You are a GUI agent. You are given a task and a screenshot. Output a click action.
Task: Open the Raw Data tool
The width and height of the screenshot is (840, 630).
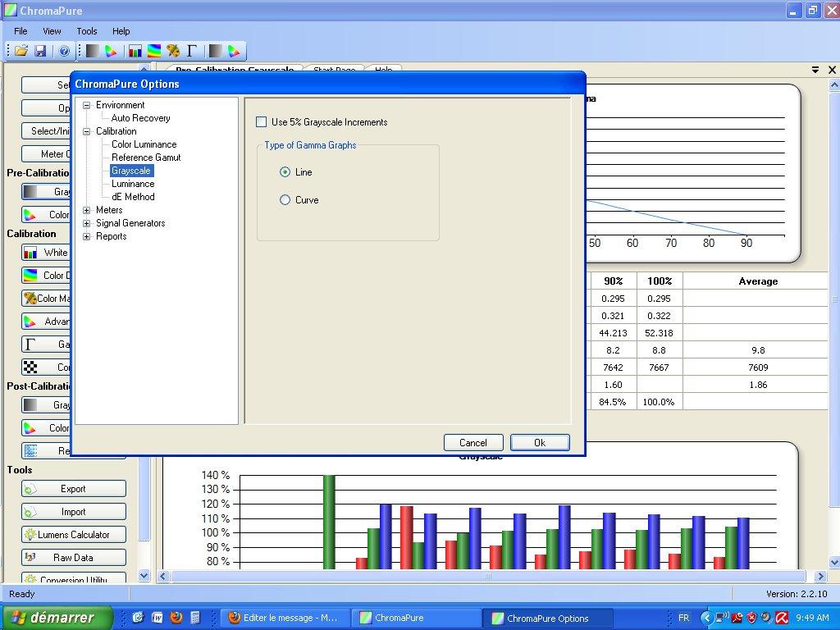[x=74, y=558]
